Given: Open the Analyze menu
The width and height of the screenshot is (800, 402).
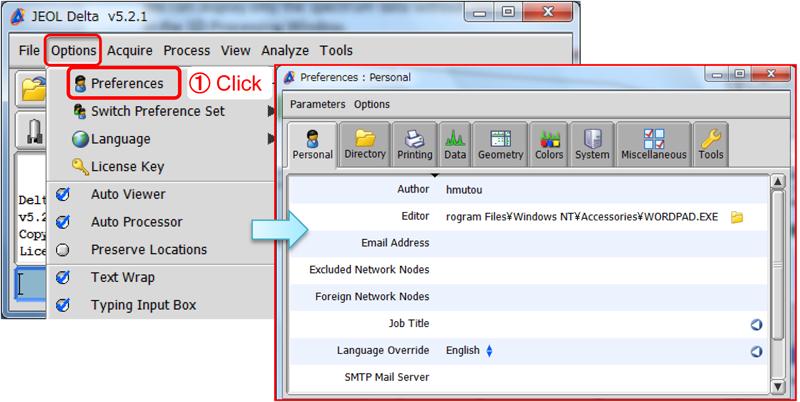Looking at the screenshot, I should [285, 51].
